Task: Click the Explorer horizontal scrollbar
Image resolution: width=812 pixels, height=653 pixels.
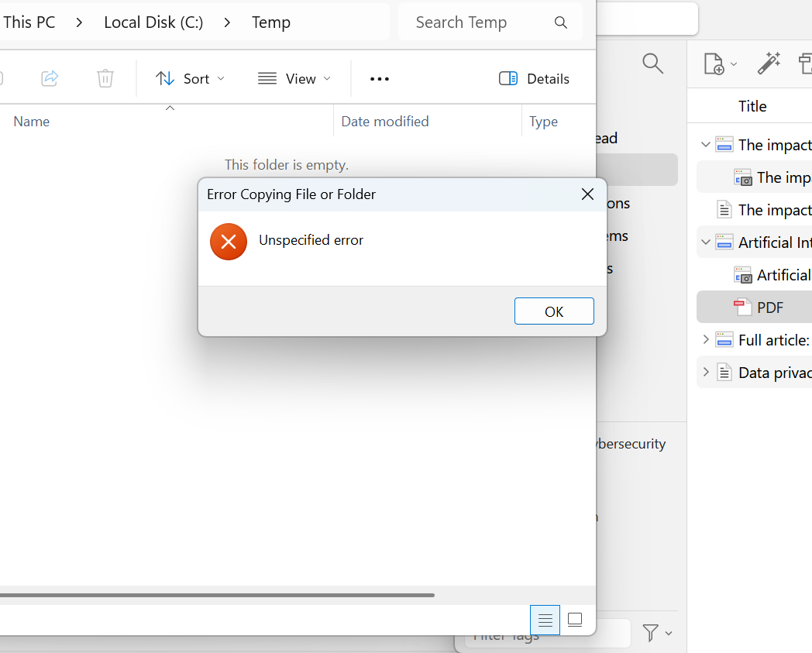Action: tap(216, 595)
